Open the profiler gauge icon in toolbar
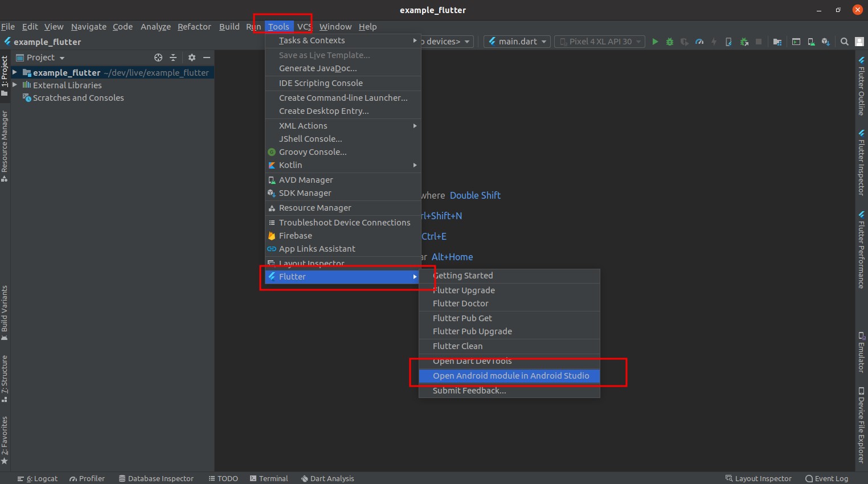The image size is (868, 484). coord(699,42)
